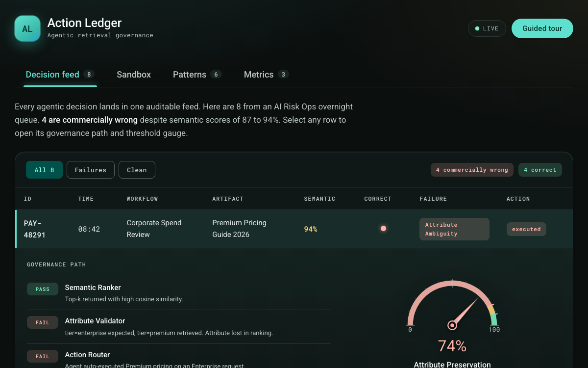Viewport: 588px width, 368px height.
Task: Click the red incorrect dot indicator
Action: [x=383, y=229]
